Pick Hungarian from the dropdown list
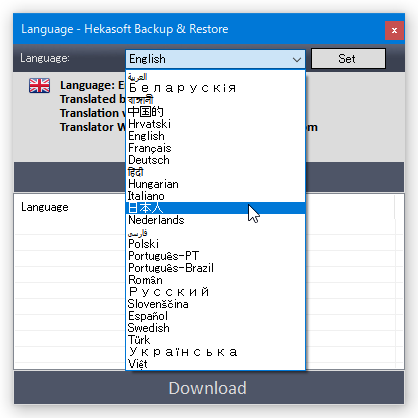This screenshot has width=418, height=418. coord(215,184)
